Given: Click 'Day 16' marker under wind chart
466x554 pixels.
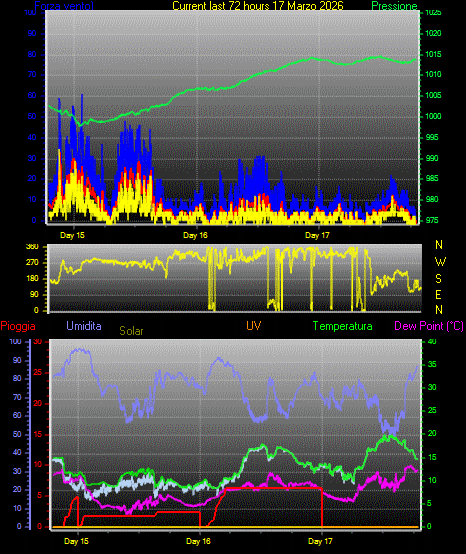Looking at the screenshot, I should point(195,235).
